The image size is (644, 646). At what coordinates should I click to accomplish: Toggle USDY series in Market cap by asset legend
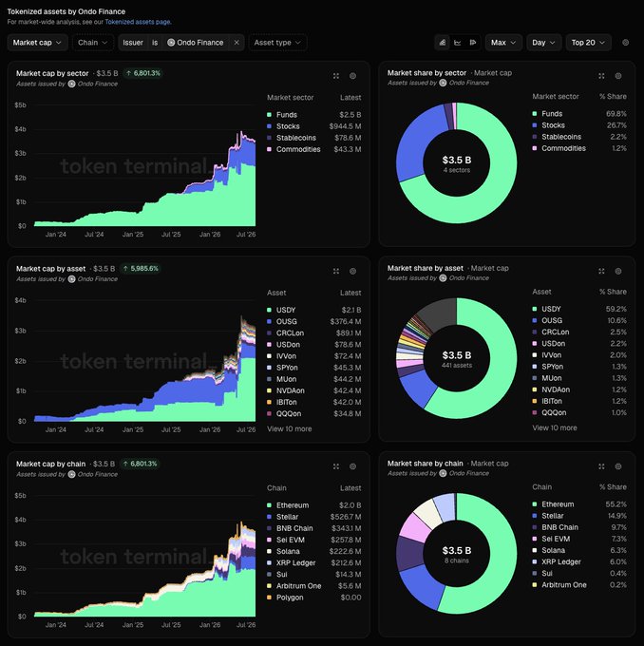tap(314, 310)
